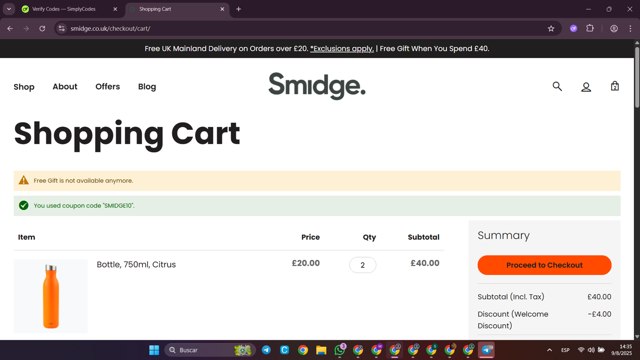Show hidden system tray icons
The image size is (640, 360).
tap(549, 350)
